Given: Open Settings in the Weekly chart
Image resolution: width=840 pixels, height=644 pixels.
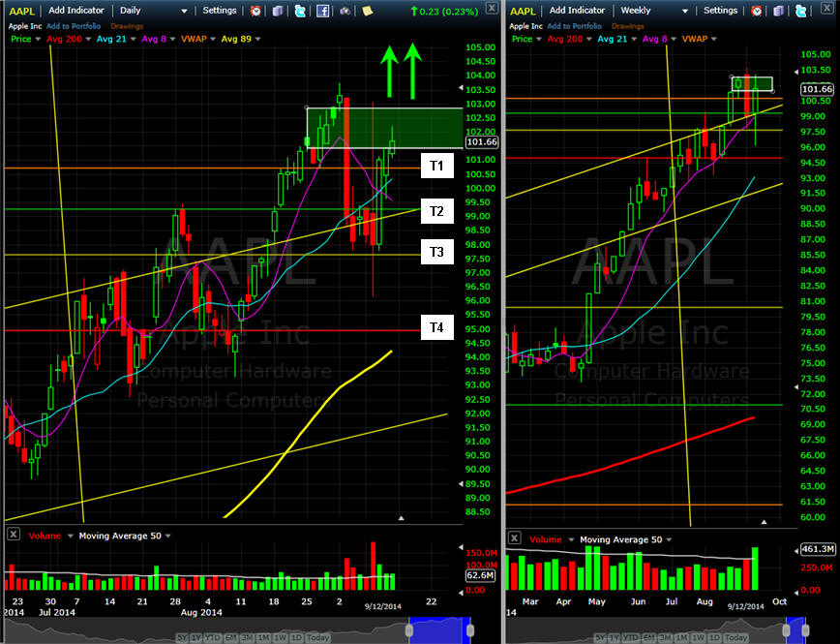Looking at the screenshot, I should tap(720, 11).
